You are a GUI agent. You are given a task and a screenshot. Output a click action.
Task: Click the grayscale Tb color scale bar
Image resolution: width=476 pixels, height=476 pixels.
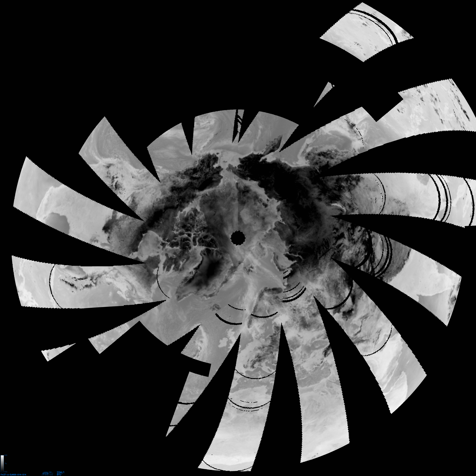tap(2, 464)
